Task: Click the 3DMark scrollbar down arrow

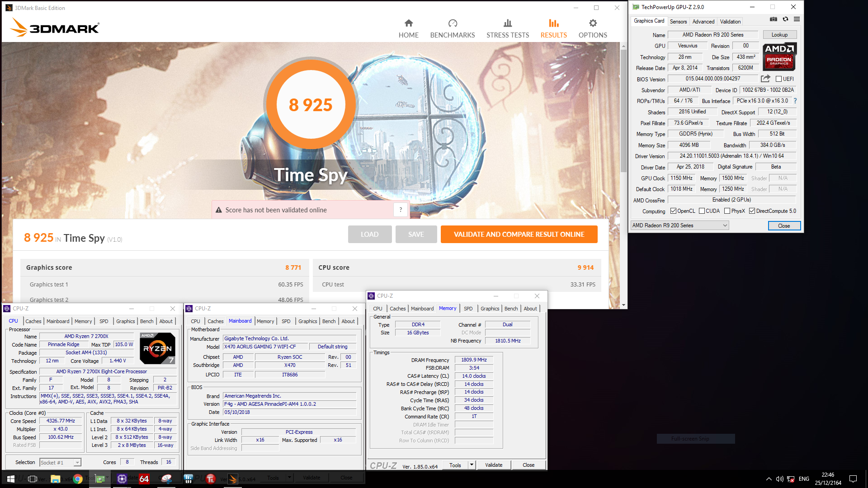Action: [x=623, y=305]
